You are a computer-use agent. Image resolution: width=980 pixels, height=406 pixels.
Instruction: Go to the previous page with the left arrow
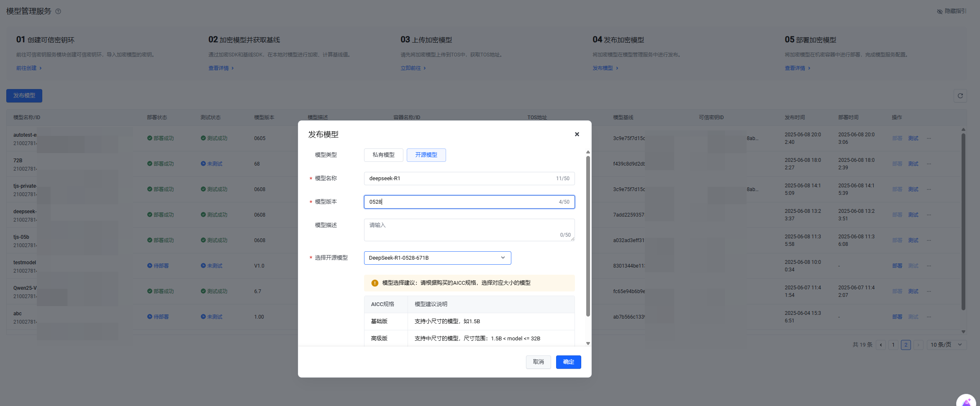pos(881,345)
